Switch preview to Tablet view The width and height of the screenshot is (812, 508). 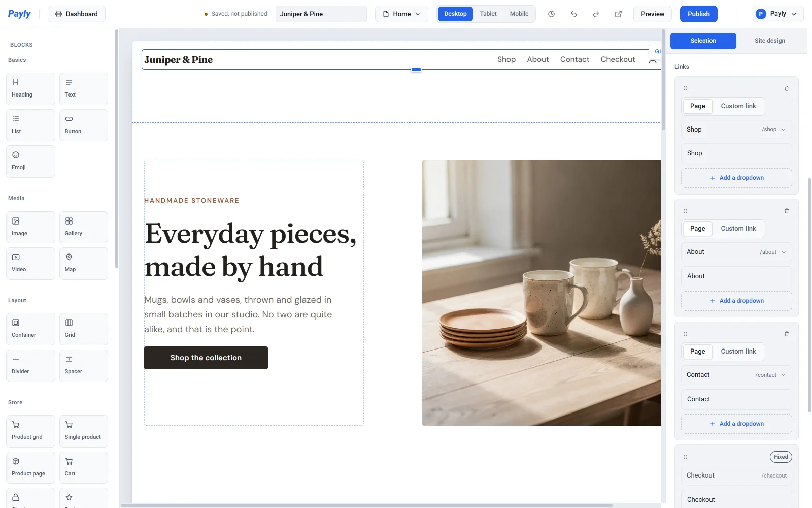pyautogui.click(x=488, y=14)
